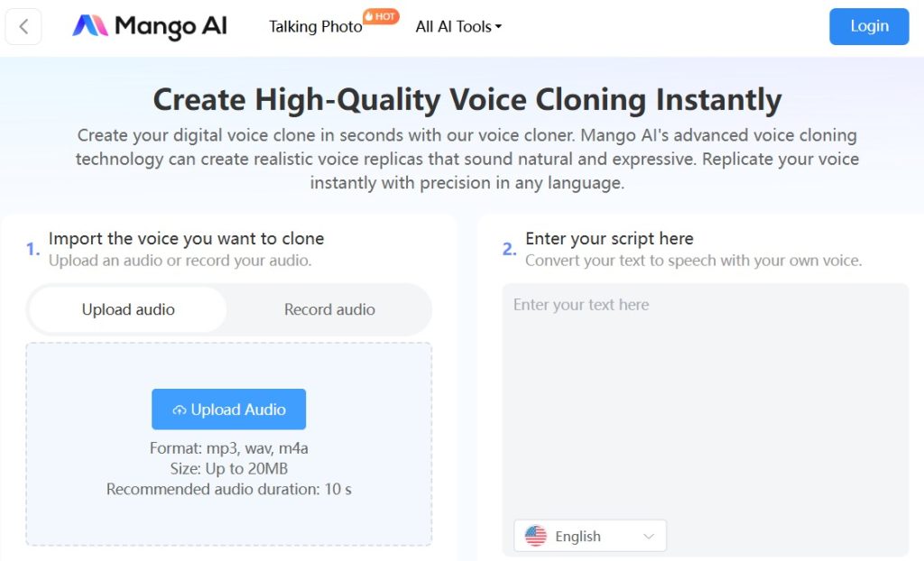
Task: Click the Login button
Action: pos(868,26)
